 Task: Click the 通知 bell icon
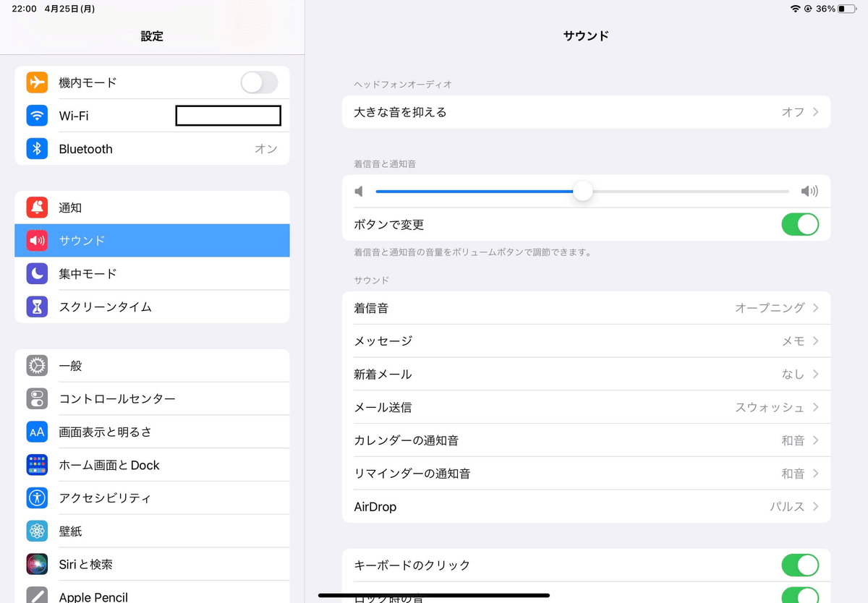tap(37, 208)
